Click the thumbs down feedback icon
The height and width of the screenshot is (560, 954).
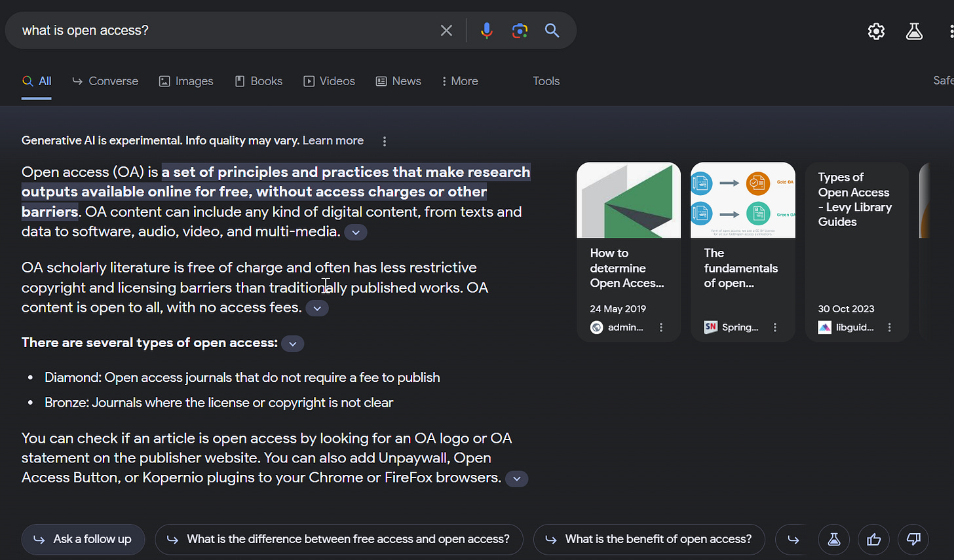pos(913,540)
